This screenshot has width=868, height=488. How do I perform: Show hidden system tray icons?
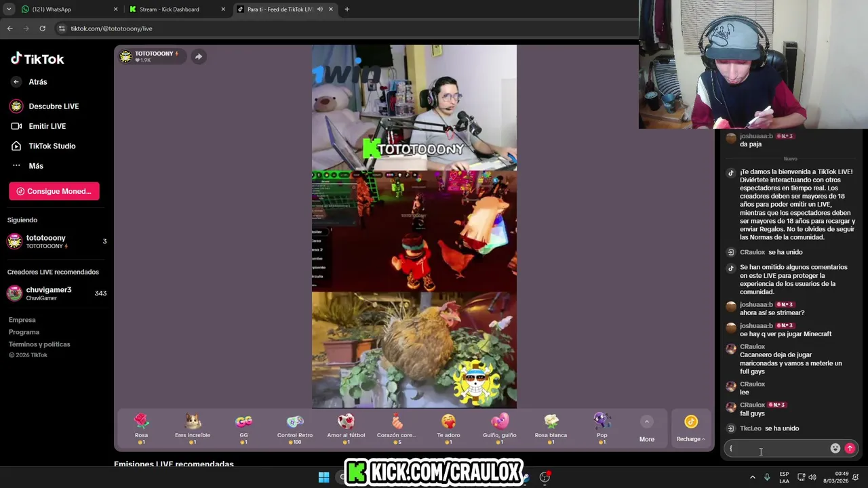752,477
